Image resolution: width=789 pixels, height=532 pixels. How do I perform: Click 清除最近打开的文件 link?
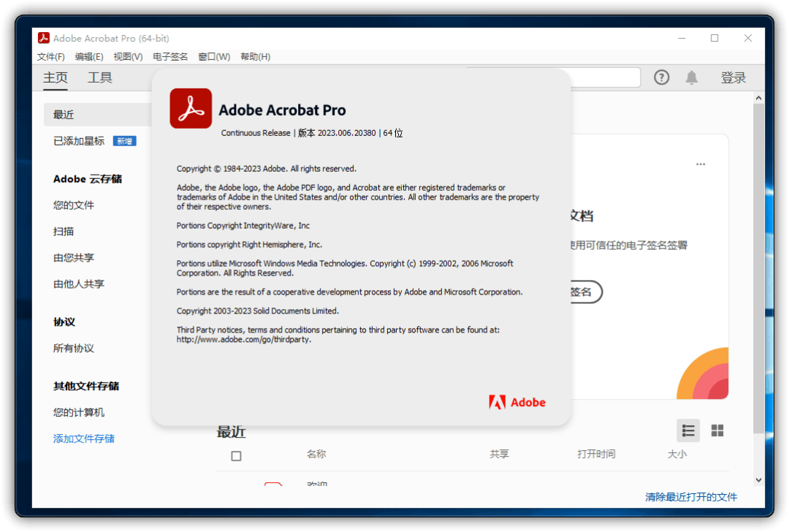point(691,497)
